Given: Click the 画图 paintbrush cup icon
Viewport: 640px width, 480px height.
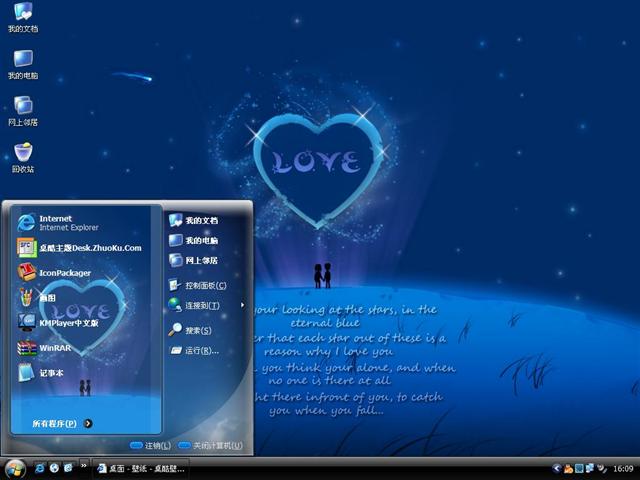Looking at the screenshot, I should pyautogui.click(x=26, y=297).
